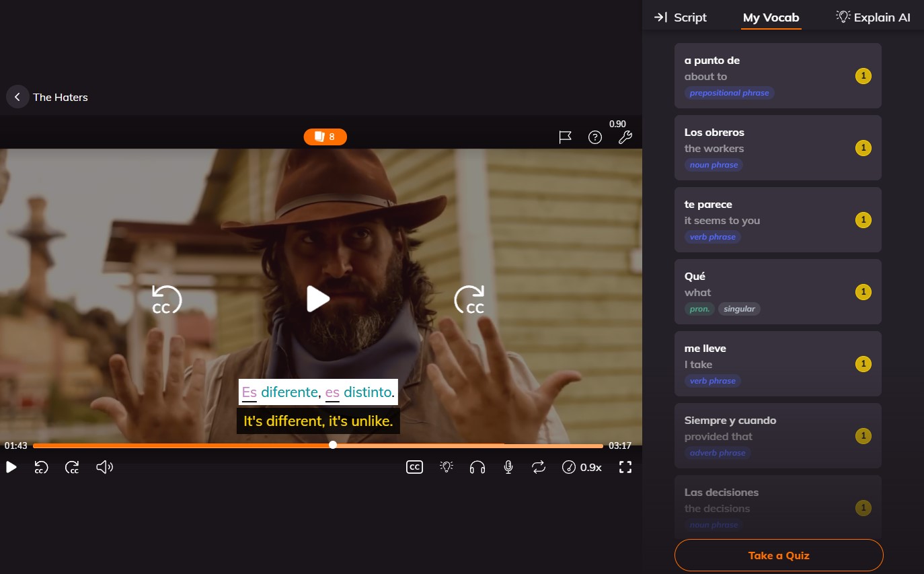The height and width of the screenshot is (574, 924).
Task: Toggle loop repeat icon in control bar
Action: coord(539,467)
